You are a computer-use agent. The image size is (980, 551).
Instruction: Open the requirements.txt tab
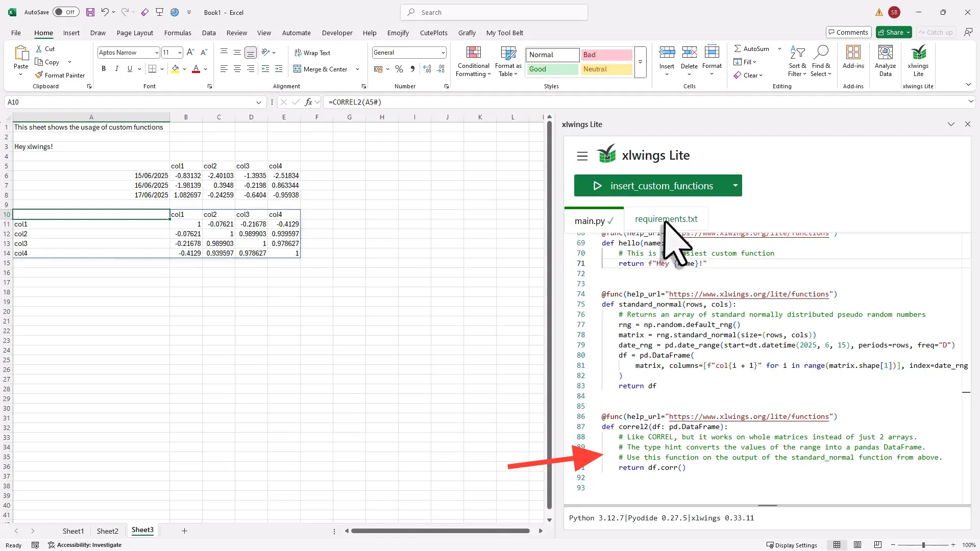point(666,219)
